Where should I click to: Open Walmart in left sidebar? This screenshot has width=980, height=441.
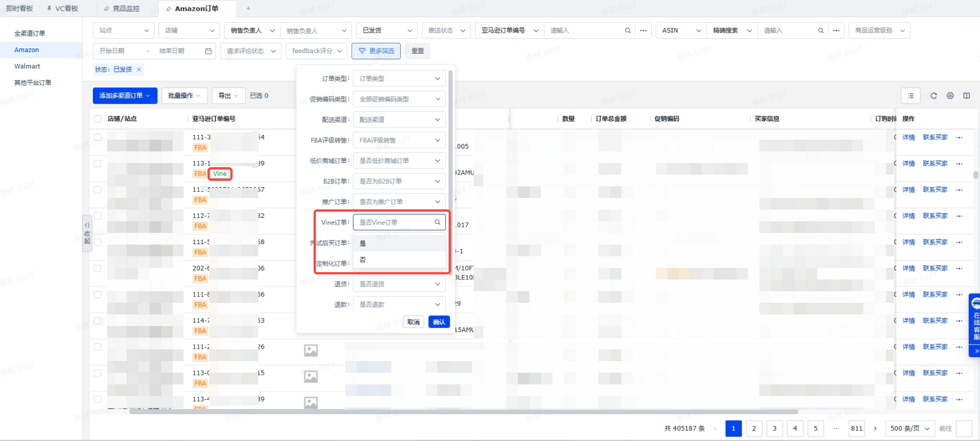pyautogui.click(x=27, y=67)
